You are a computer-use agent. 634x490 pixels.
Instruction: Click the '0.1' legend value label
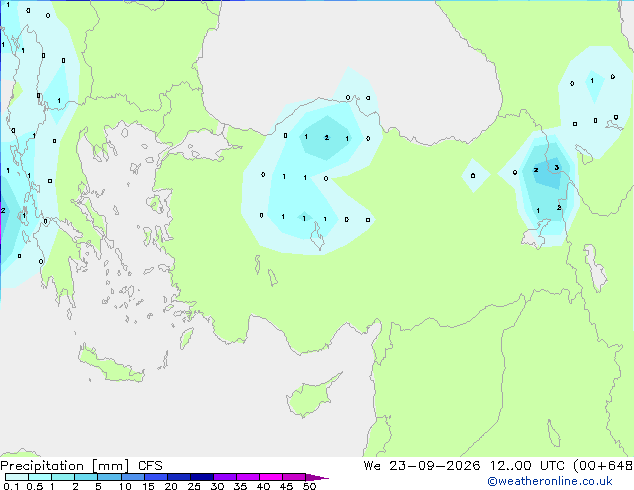coord(11,486)
